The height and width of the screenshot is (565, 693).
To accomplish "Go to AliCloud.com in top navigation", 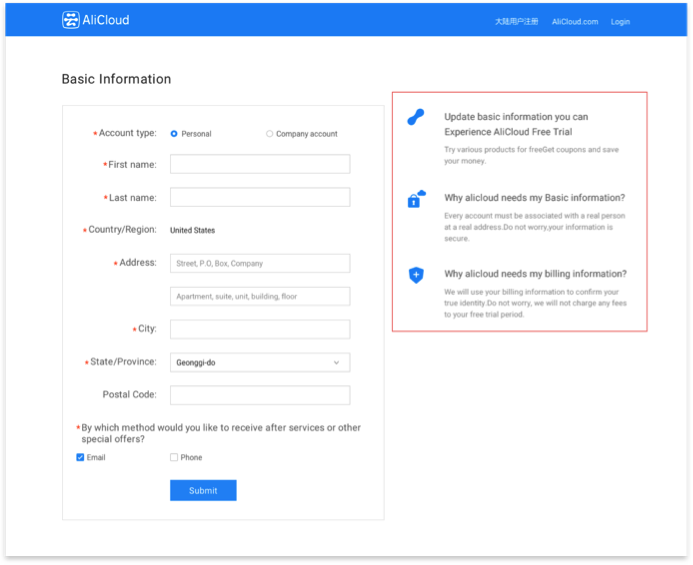I will click(x=575, y=21).
